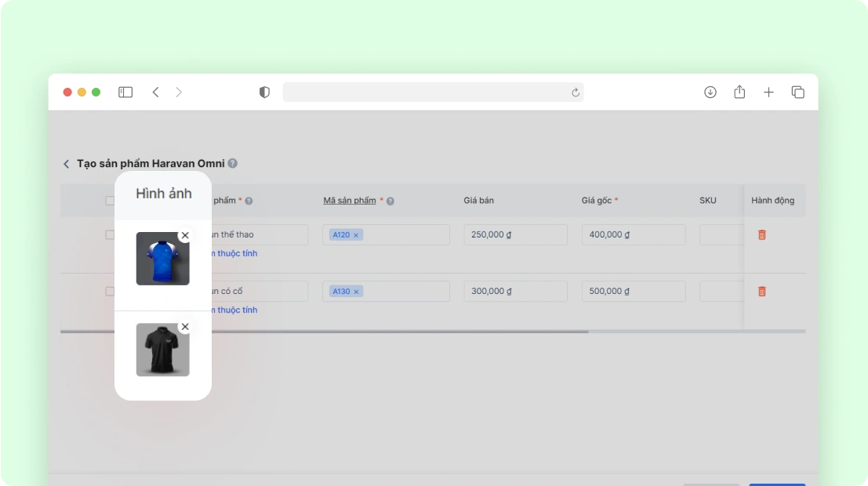Remove the blue sports shirt image
This screenshot has width=868, height=486.
point(185,235)
